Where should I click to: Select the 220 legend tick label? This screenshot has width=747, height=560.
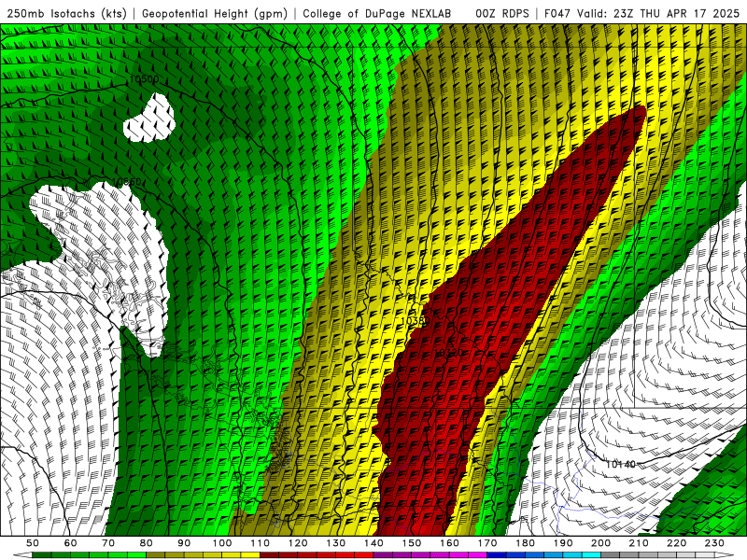[677, 543]
